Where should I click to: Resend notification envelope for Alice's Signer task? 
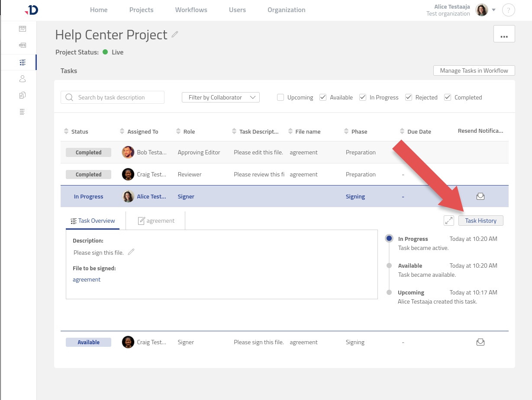480,196
